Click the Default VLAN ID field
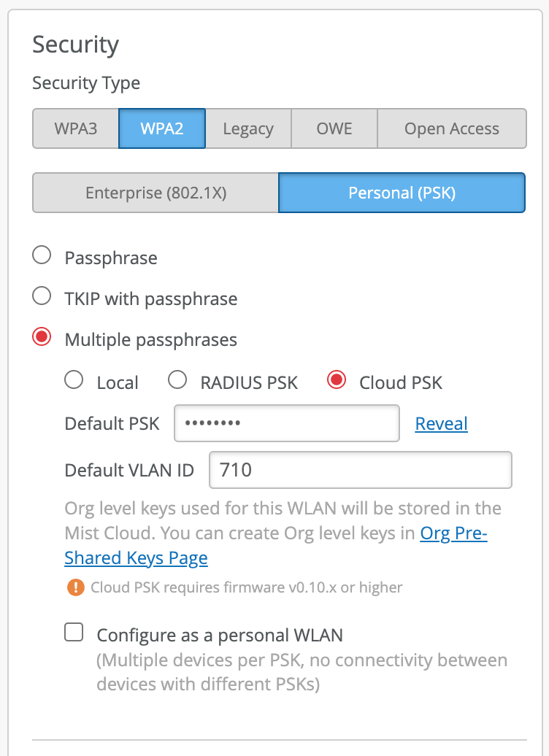The height and width of the screenshot is (756, 549). 360,470
